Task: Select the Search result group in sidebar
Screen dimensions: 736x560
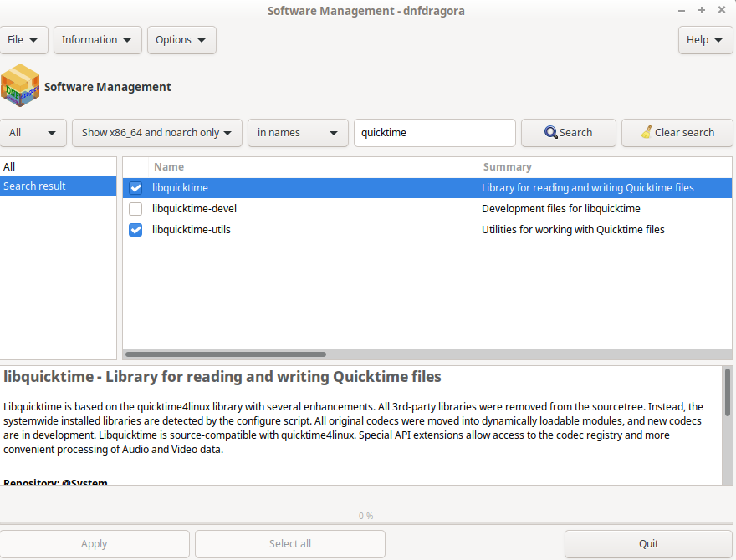Action: coord(59,186)
